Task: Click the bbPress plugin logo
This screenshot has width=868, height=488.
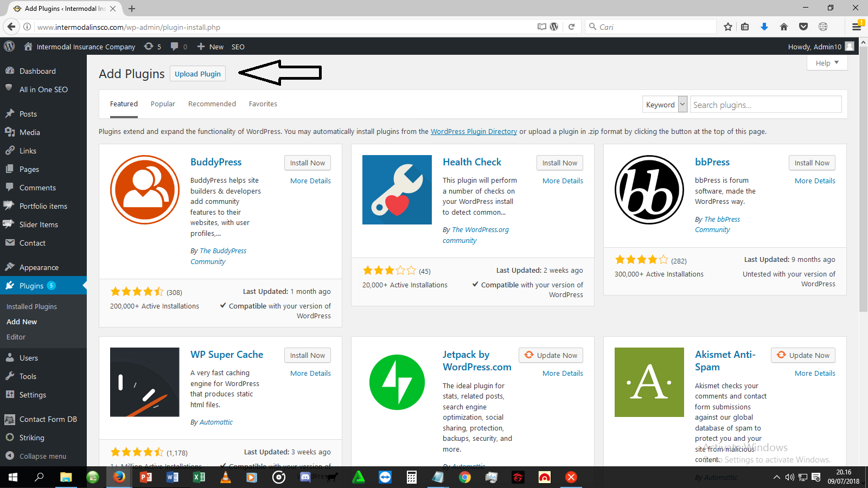Action: [x=649, y=190]
